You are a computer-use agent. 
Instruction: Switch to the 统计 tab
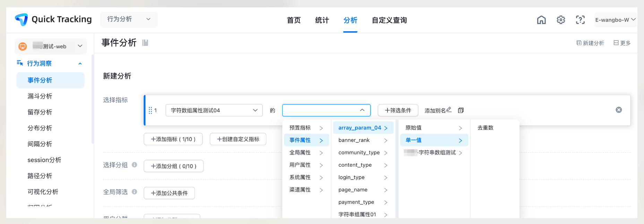tap(322, 20)
